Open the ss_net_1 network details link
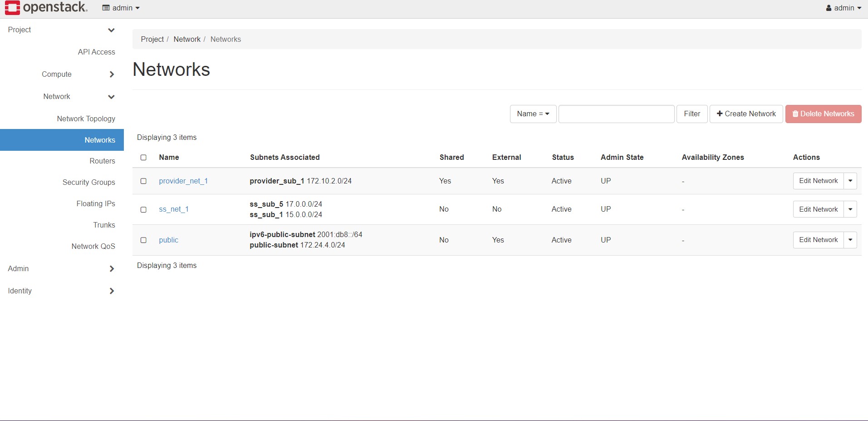 point(173,209)
